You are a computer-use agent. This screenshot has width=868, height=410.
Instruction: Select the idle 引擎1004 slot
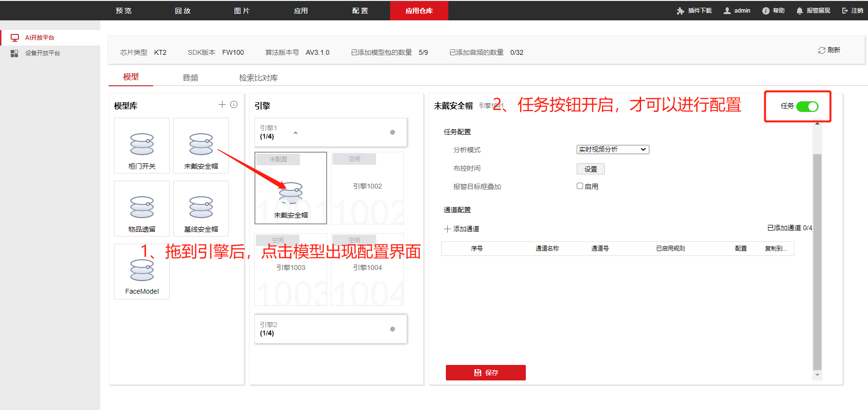pos(367,269)
